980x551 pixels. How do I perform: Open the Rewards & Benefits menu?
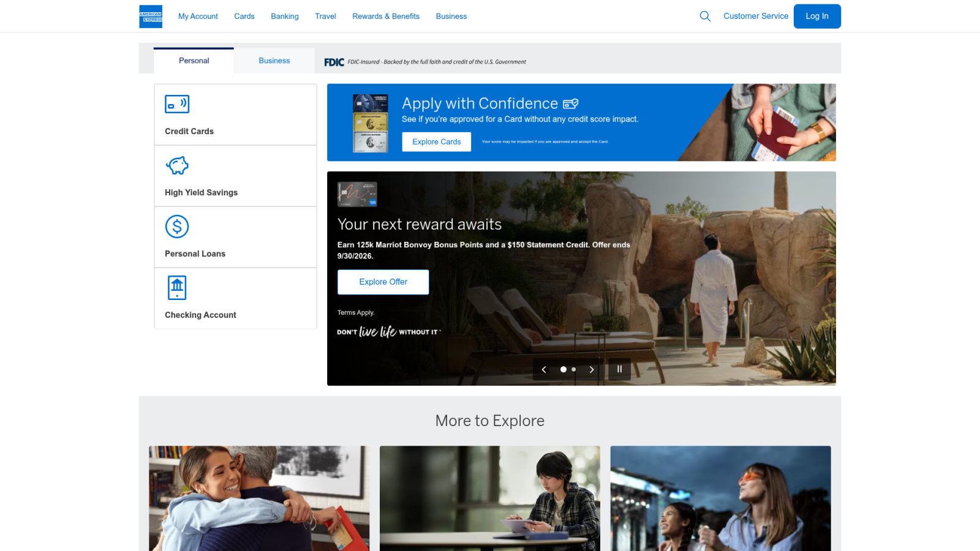(386, 17)
